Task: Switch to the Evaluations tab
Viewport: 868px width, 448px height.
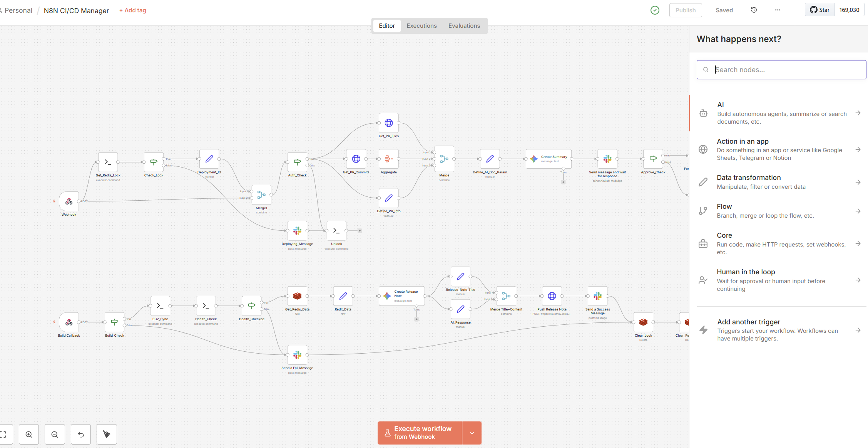Action: pyautogui.click(x=464, y=26)
